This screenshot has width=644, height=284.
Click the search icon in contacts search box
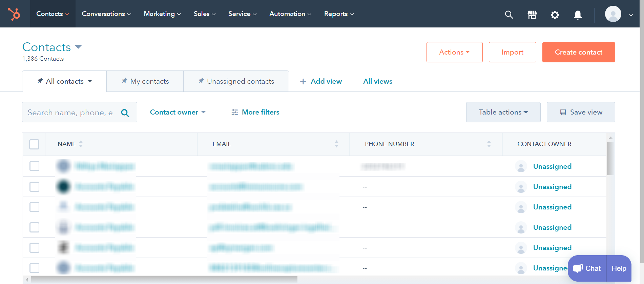(x=125, y=113)
